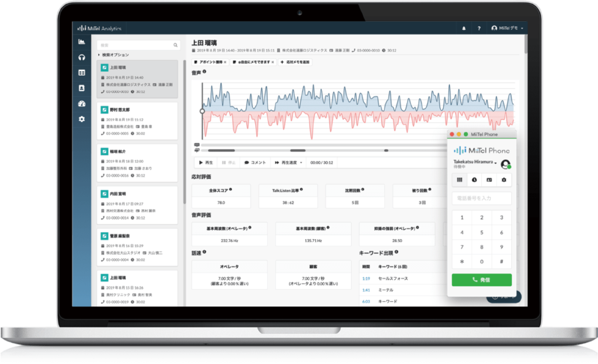
Task: Click the info icon beside キーワード出現
Action: 397,252
